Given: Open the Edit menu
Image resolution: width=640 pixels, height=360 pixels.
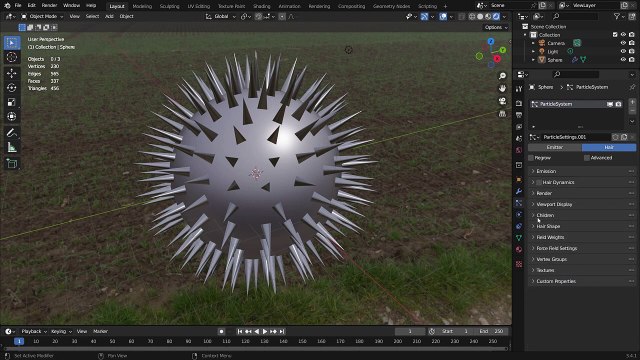Looking at the screenshot, I should tap(31, 6).
